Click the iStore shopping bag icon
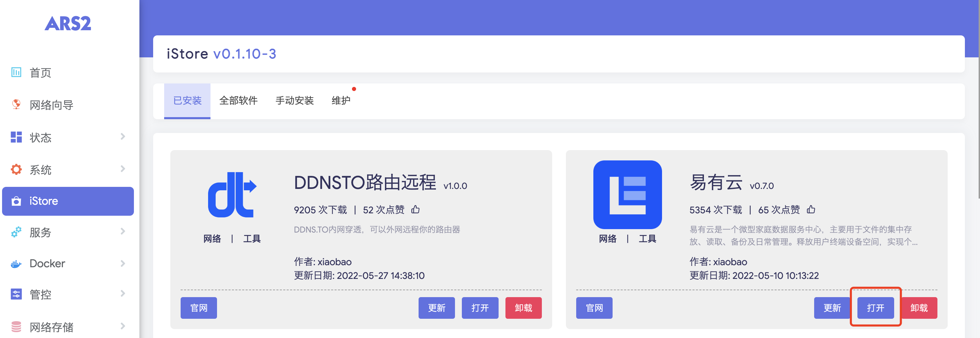This screenshot has height=338, width=980. click(16, 201)
